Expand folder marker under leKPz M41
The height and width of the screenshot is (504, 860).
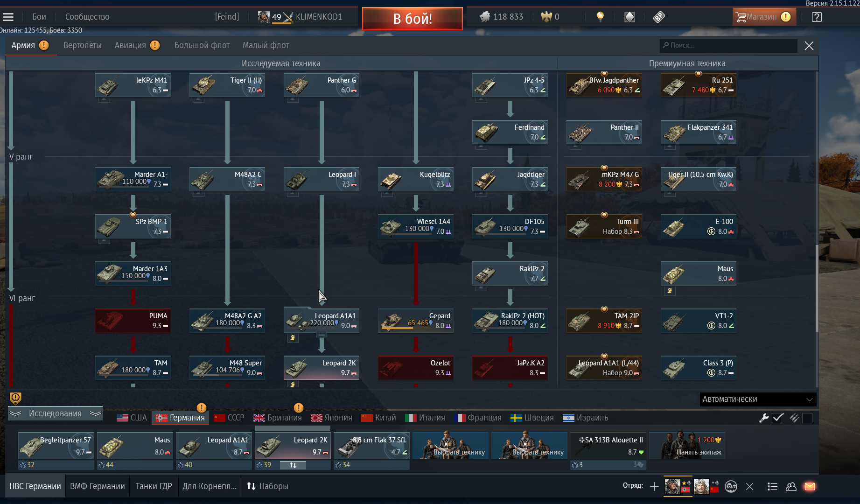105,100
